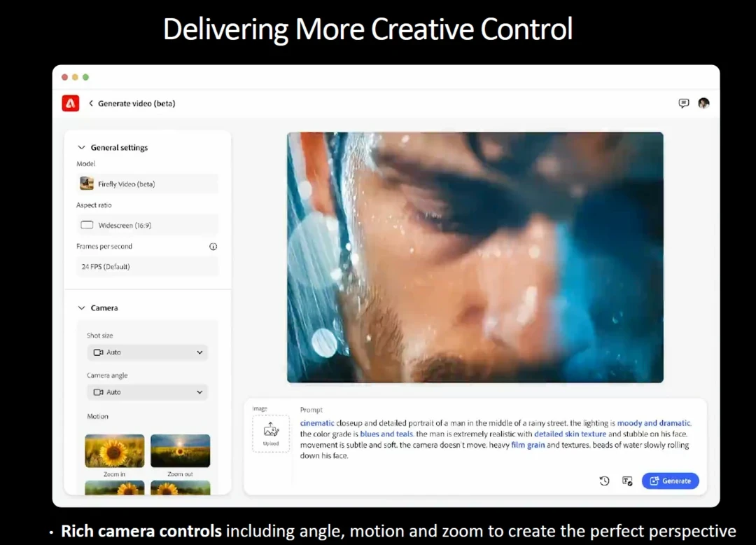Go back using the arrow beside Generate video
Viewport: 756px width, 545px height.
91,104
